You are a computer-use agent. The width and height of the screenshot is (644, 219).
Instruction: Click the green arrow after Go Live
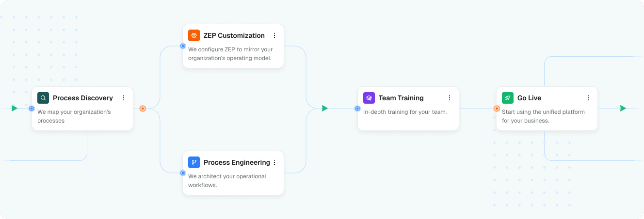[623, 109]
